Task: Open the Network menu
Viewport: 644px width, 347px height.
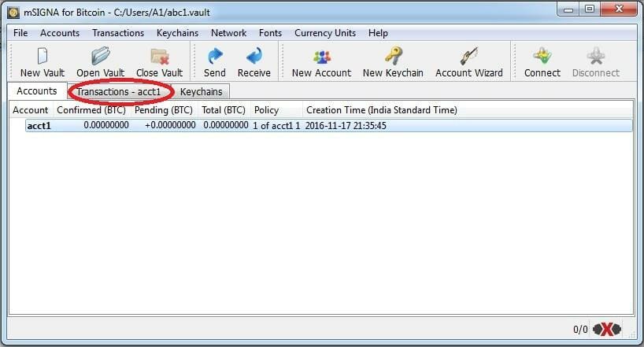Action: [x=229, y=33]
